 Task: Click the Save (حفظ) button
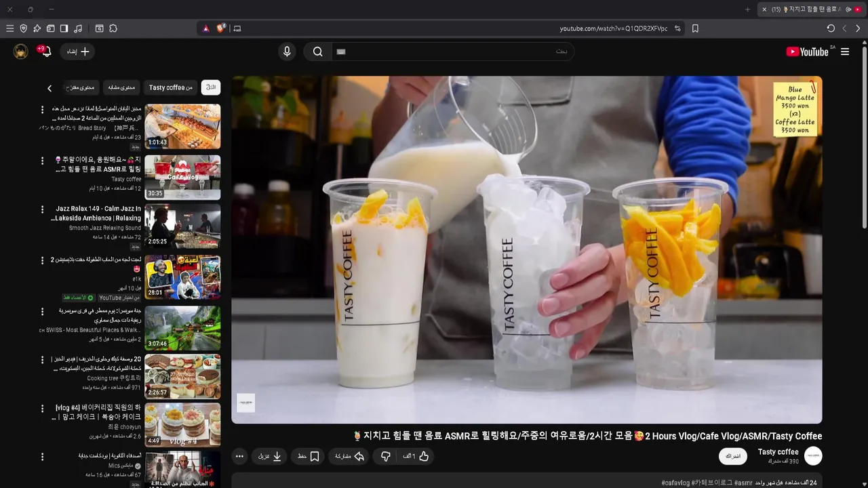pos(309,456)
